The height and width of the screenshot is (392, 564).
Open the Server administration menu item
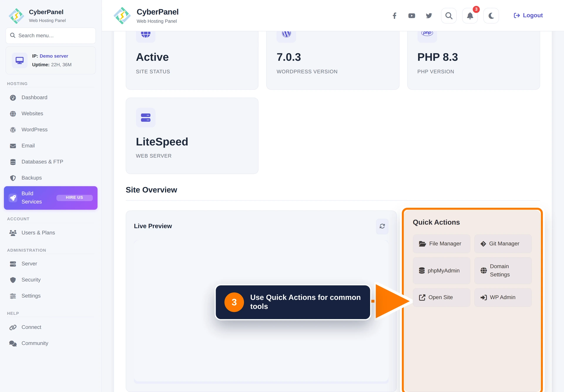[51, 264]
